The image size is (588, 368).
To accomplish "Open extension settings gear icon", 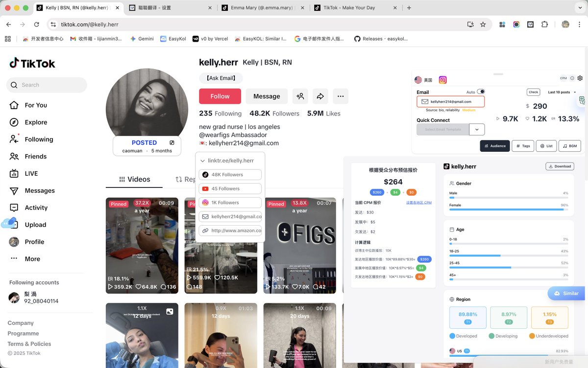I will point(580,78).
